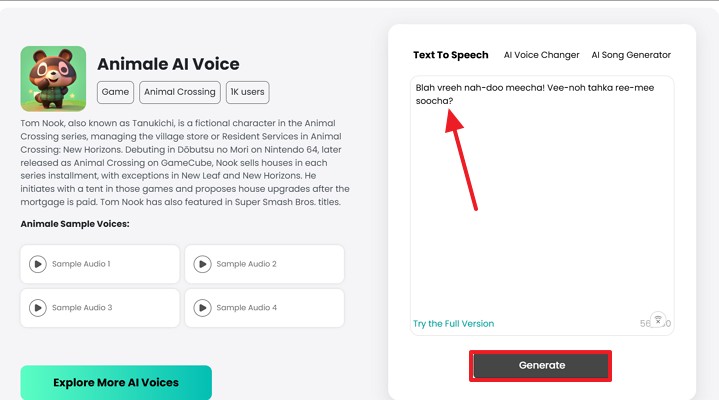Switch to the Text To Speech tab
Image resolution: width=719 pixels, height=400 pixels.
pos(451,55)
